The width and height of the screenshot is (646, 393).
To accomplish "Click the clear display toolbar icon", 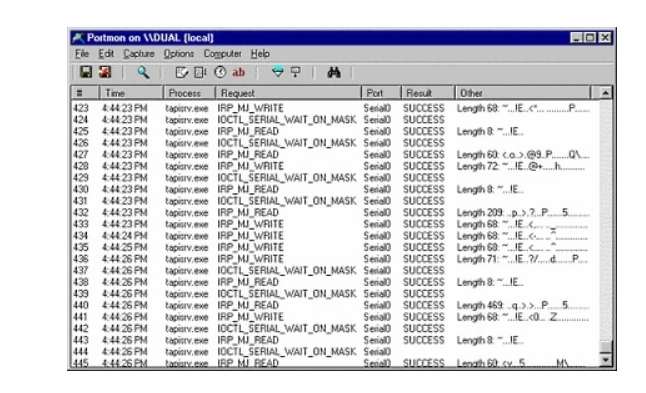I will pyautogui.click(x=200, y=73).
